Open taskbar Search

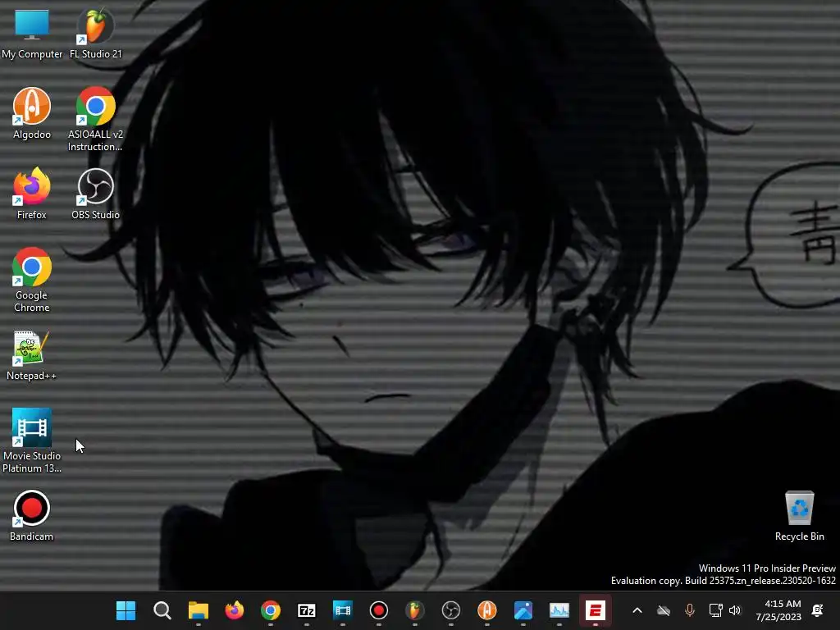[x=162, y=610]
